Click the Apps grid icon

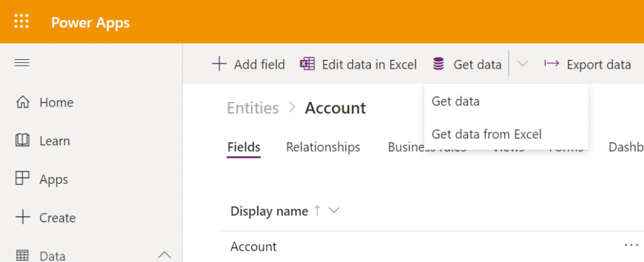[x=22, y=179]
